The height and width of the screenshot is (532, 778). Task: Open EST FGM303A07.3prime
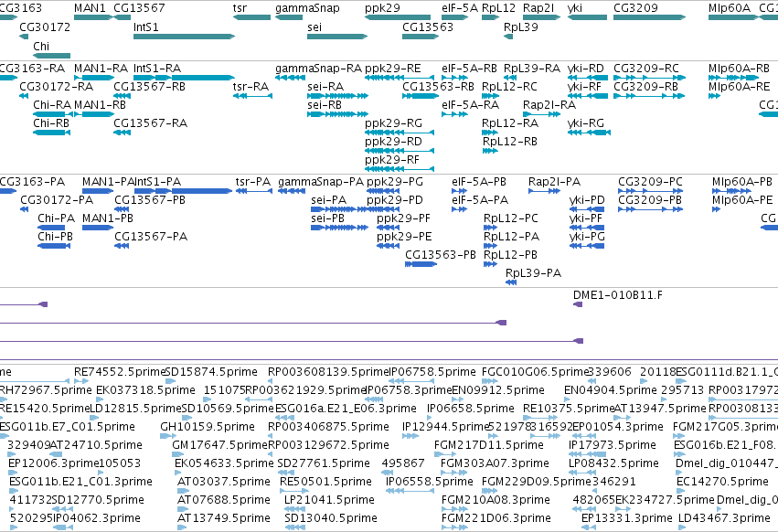(x=495, y=463)
